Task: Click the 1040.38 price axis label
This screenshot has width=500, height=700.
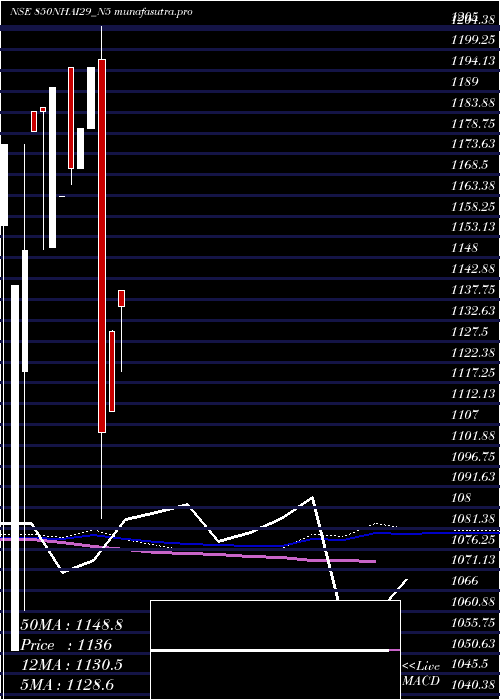Action: pos(473,684)
